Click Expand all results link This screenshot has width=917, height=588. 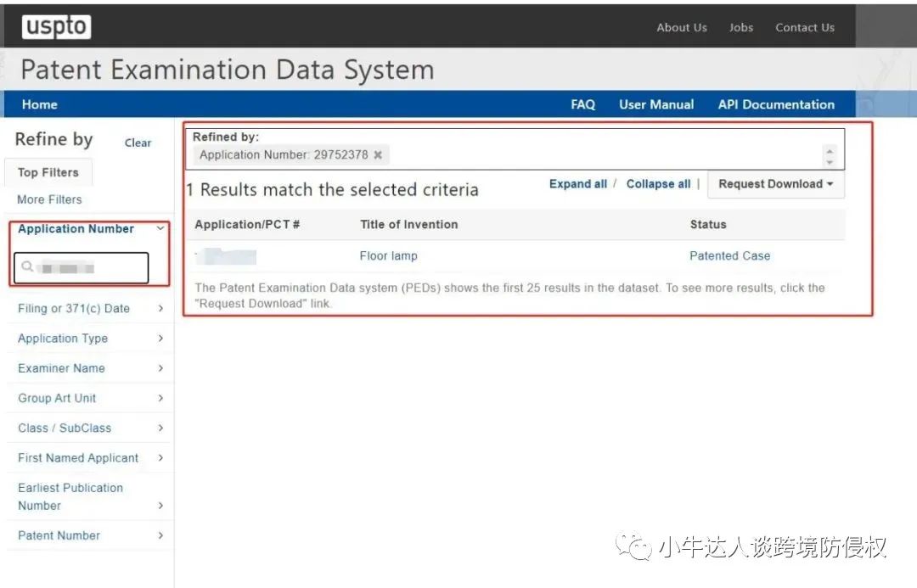[577, 184]
